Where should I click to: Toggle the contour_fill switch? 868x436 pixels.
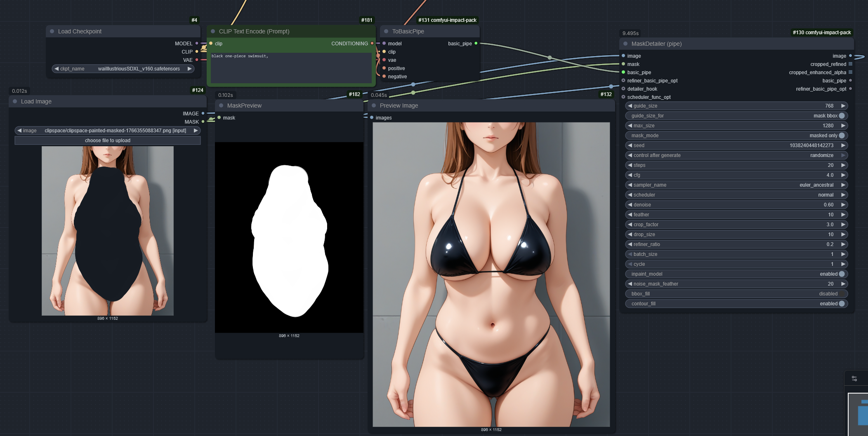[842, 304]
